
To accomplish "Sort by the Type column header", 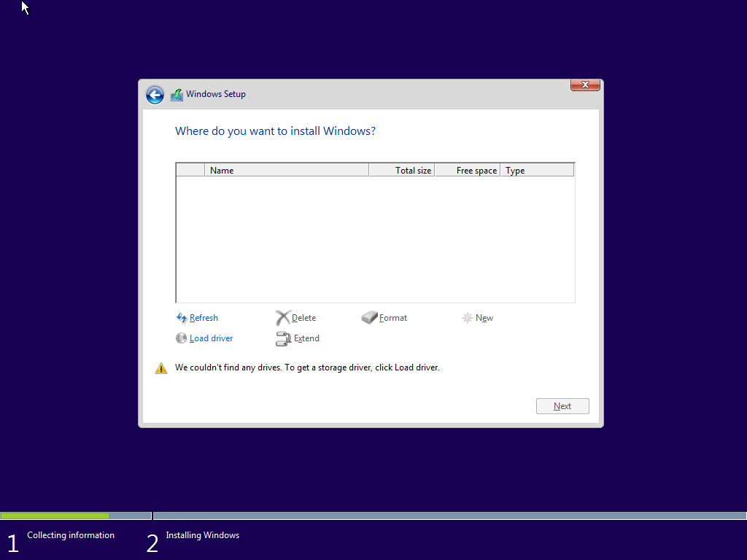I will [x=537, y=171].
